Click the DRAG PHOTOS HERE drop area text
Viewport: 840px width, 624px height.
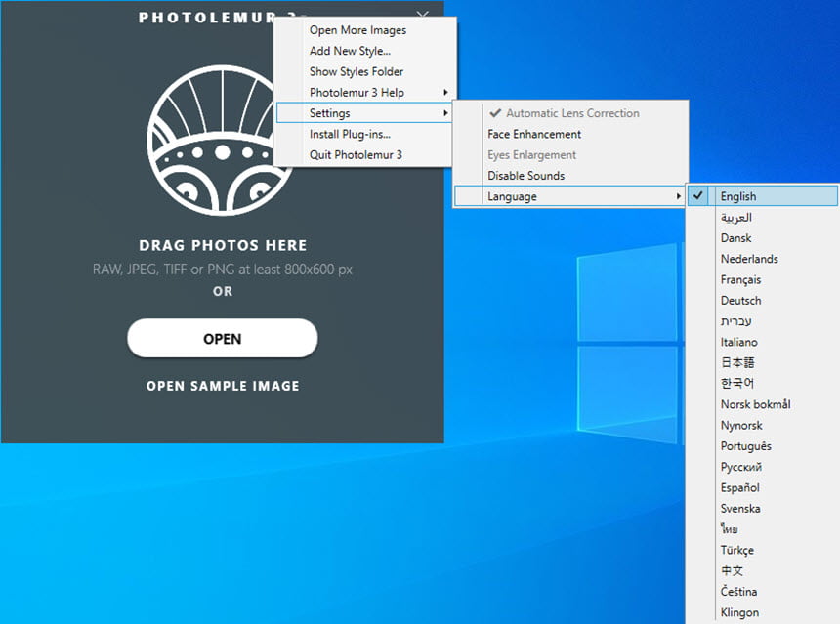click(x=223, y=245)
